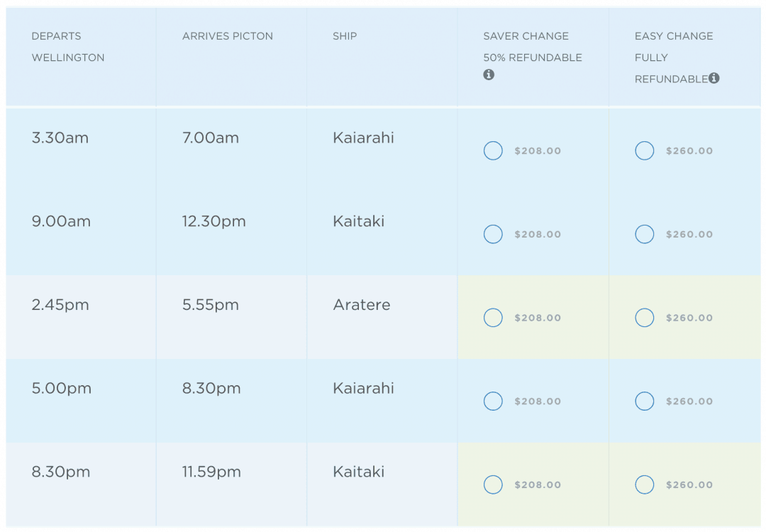Pick Easy Change for 2.45pm Aratere sailing
This screenshot has height=532, width=766.
pos(644,318)
